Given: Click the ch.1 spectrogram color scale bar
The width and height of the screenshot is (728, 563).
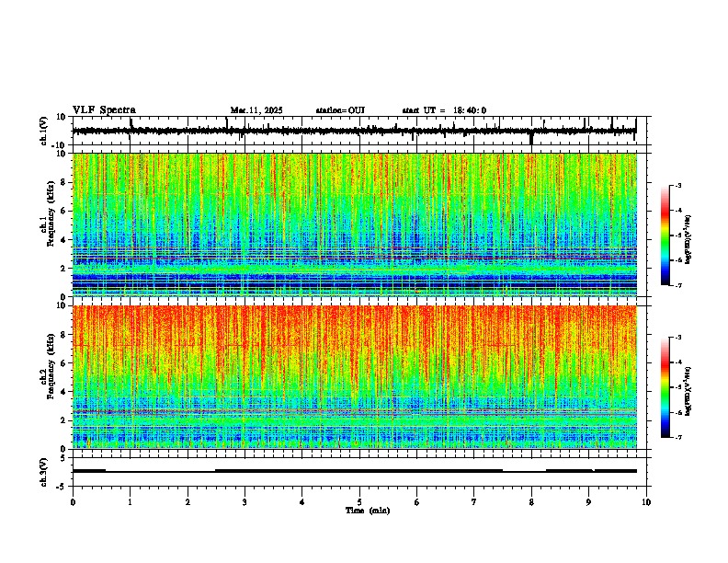Looking at the screenshot, I should (665, 236).
